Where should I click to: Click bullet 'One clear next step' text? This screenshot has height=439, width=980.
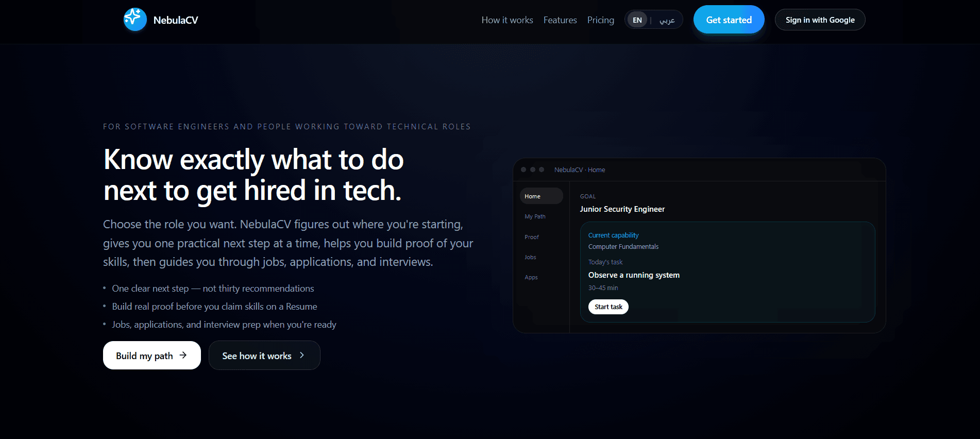213,289
